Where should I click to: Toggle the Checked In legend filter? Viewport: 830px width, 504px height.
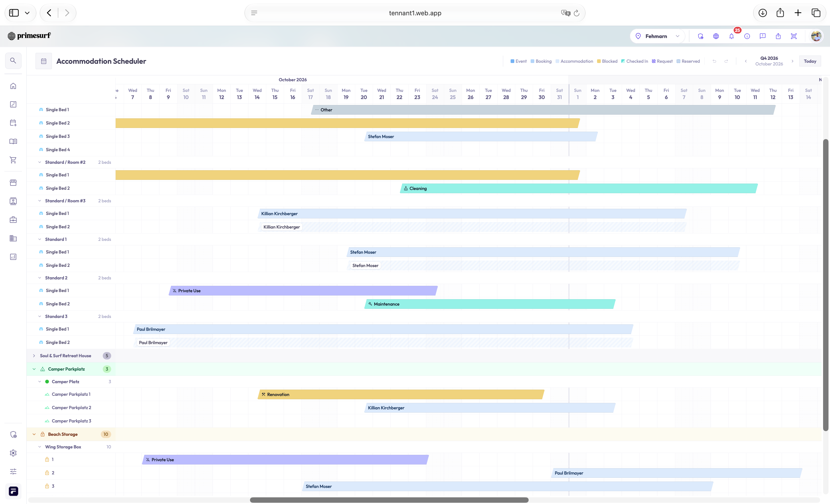[635, 61]
